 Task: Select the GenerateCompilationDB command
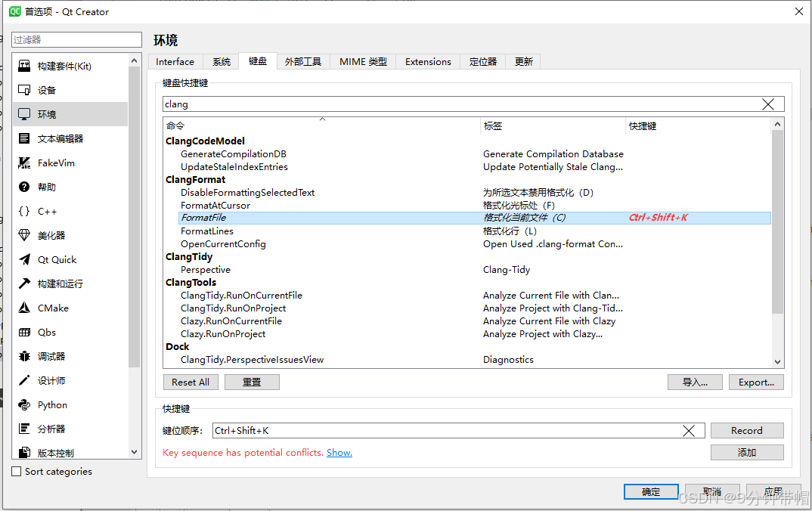pyautogui.click(x=234, y=153)
